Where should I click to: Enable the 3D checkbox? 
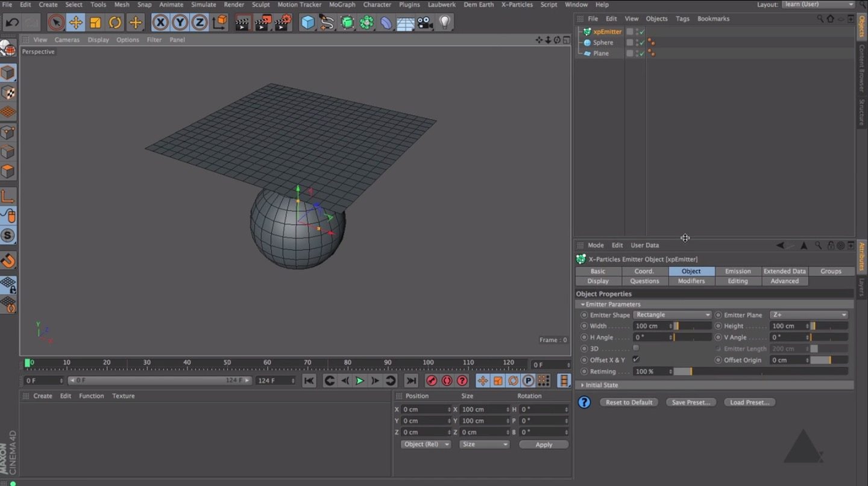636,348
